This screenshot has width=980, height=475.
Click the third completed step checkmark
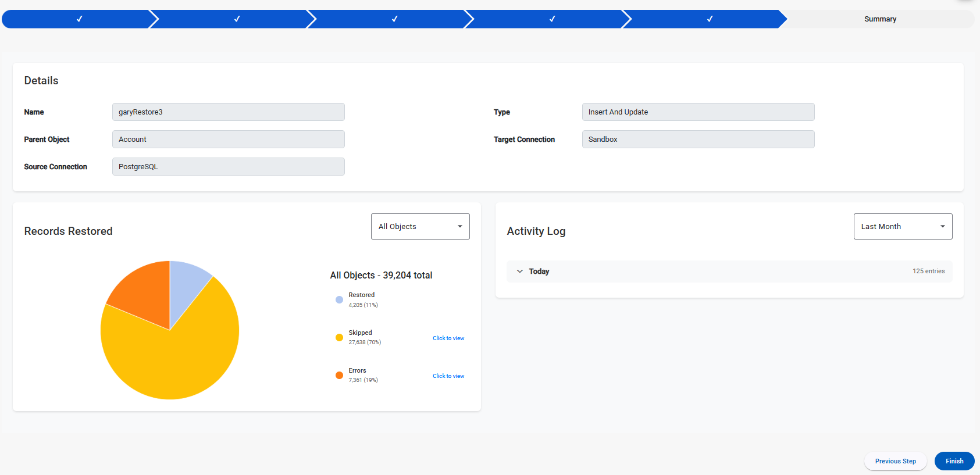point(394,19)
